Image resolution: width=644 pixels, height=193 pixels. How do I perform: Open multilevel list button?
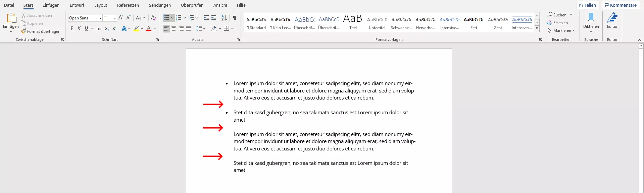click(x=191, y=18)
